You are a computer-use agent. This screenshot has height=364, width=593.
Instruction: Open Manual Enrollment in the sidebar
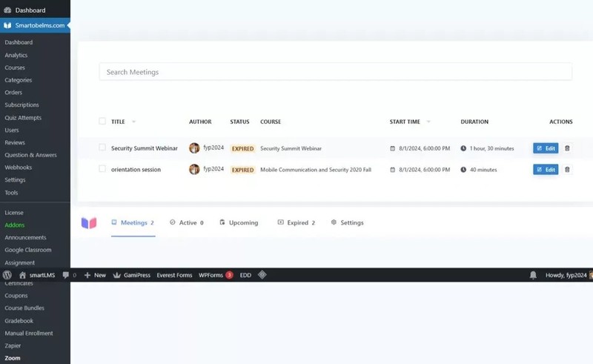coord(29,334)
